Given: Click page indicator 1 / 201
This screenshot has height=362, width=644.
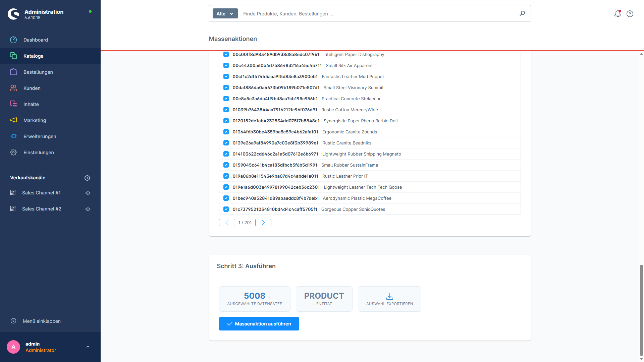Looking at the screenshot, I should click(245, 223).
